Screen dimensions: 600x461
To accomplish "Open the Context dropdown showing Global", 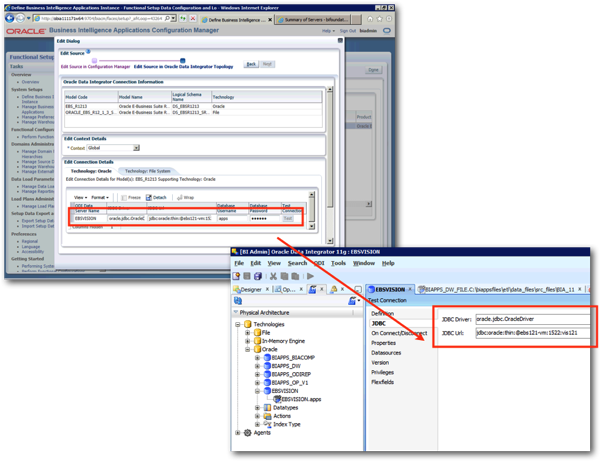I will click(113, 148).
